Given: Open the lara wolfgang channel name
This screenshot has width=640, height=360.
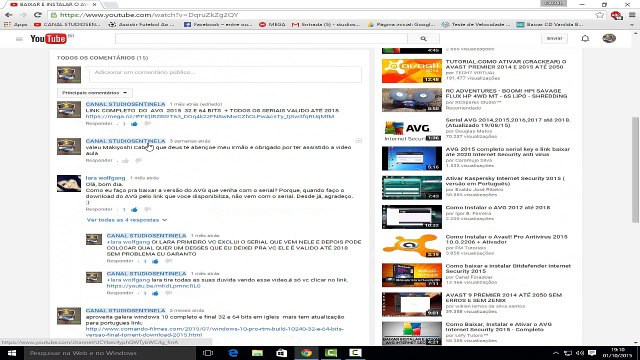Looking at the screenshot, I should point(105,178).
